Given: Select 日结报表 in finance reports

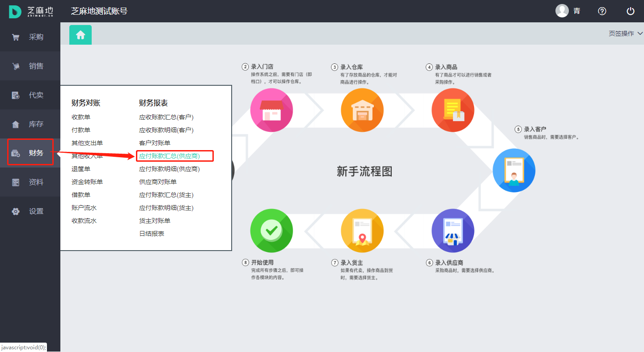Looking at the screenshot, I should [152, 234].
